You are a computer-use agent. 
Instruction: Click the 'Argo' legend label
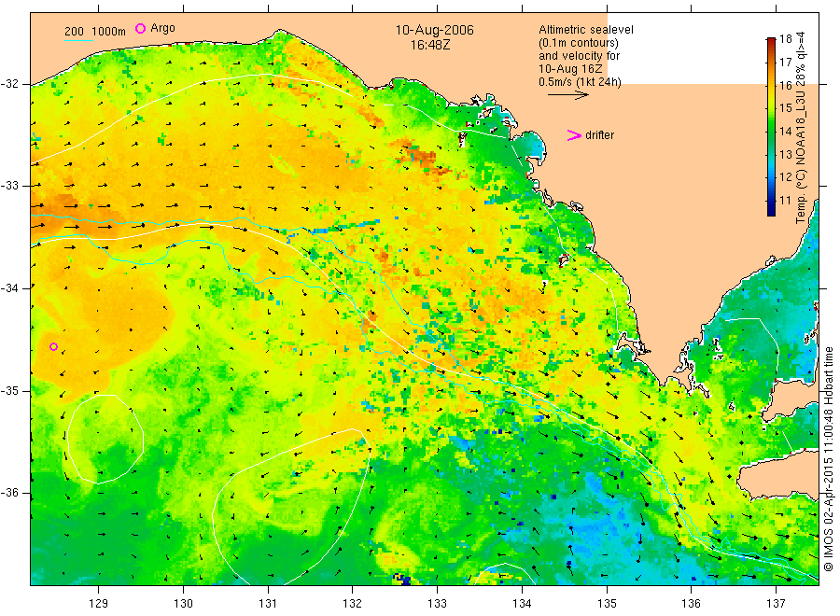162,28
